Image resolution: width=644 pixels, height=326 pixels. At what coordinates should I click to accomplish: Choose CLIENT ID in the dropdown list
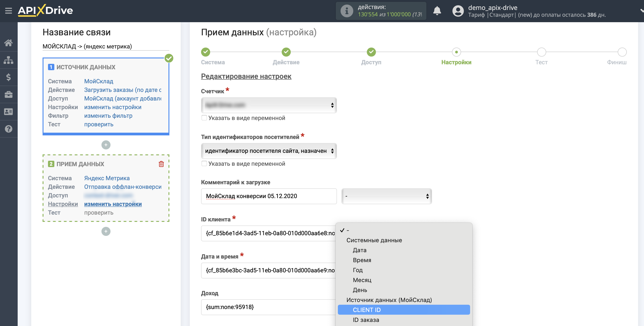404,310
